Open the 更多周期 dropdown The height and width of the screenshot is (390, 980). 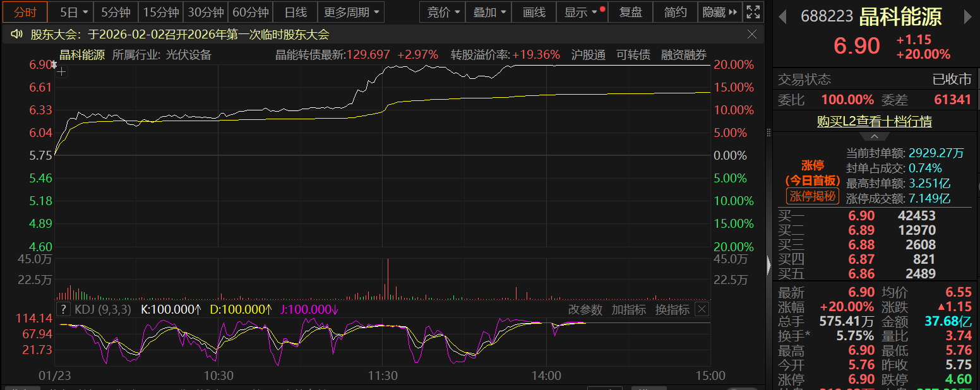352,12
